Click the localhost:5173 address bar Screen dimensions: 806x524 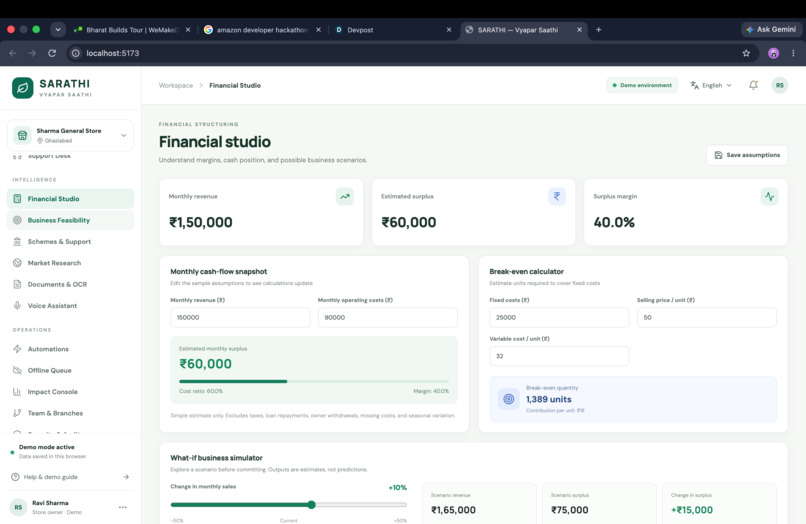tap(411, 53)
